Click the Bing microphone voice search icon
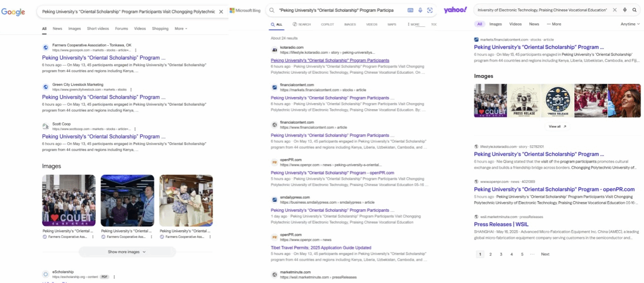 click(420, 10)
